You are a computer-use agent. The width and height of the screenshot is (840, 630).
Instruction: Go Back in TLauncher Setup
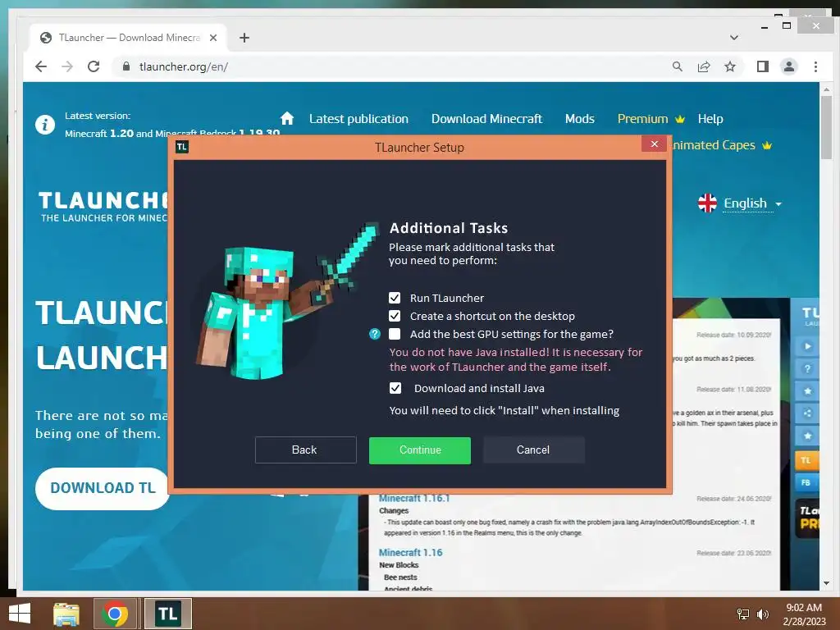tap(305, 450)
